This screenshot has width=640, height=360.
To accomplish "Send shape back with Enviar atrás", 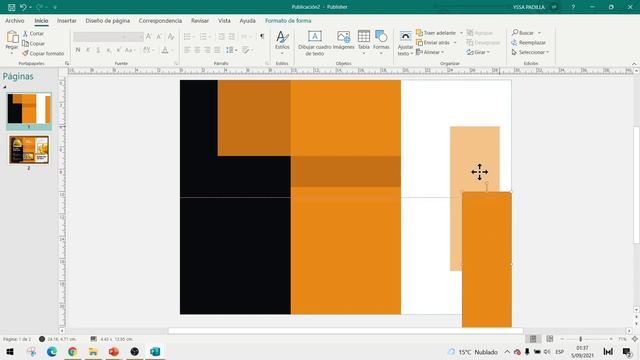I will click(433, 42).
